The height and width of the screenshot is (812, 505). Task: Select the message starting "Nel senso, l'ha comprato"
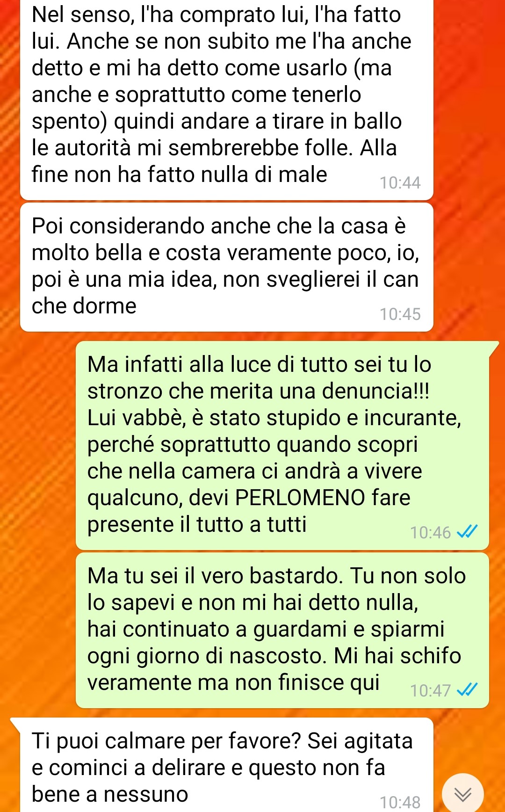tap(227, 100)
